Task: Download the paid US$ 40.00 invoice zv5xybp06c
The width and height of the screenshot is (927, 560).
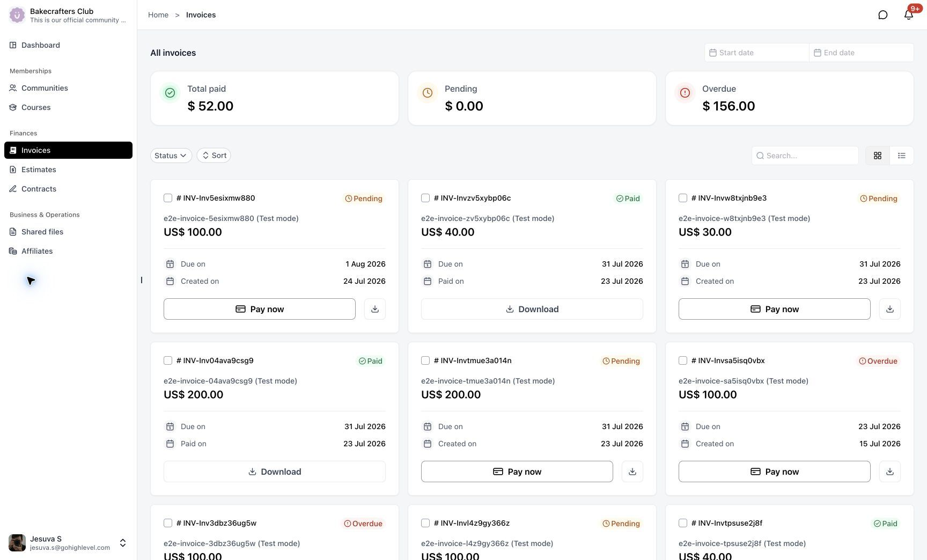Action: [x=532, y=309]
